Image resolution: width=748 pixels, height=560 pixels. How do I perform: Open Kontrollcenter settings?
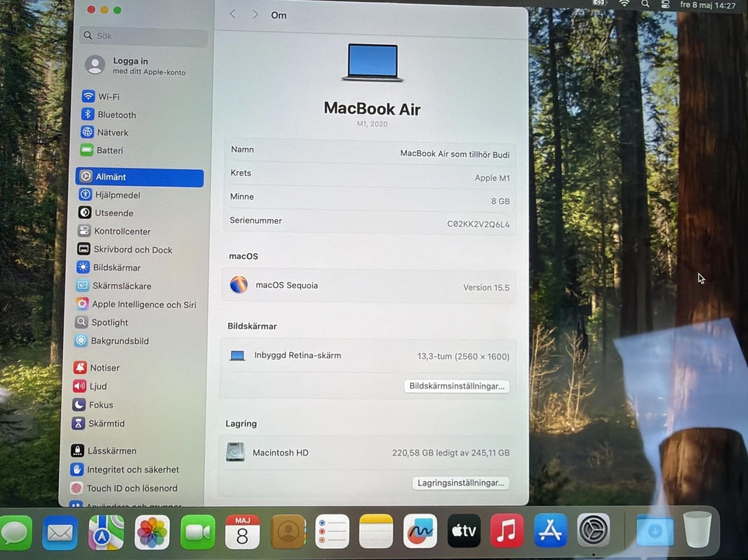(114, 231)
